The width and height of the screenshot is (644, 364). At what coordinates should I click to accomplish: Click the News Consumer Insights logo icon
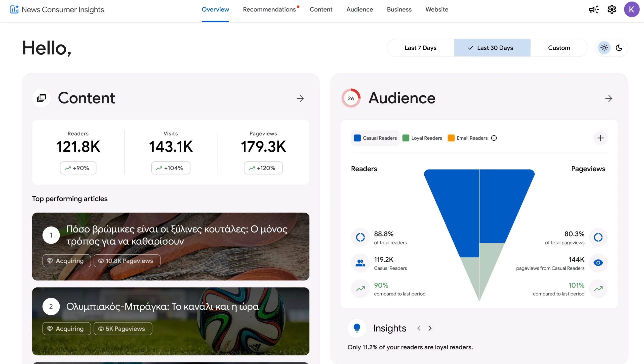pos(14,9)
